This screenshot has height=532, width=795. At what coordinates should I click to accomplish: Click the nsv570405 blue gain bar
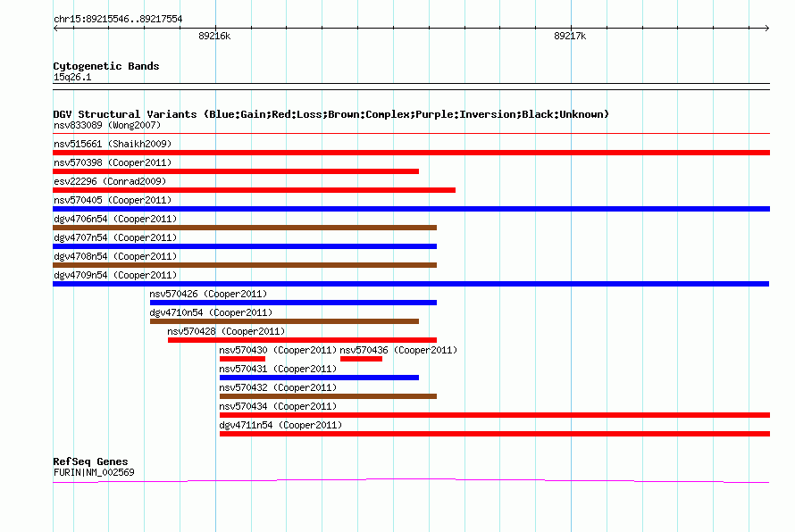[411, 209]
